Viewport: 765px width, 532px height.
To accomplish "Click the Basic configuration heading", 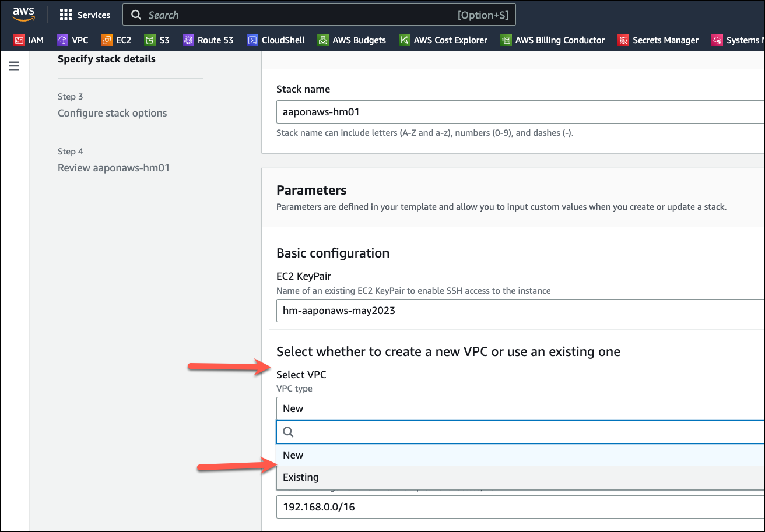I will (x=333, y=253).
